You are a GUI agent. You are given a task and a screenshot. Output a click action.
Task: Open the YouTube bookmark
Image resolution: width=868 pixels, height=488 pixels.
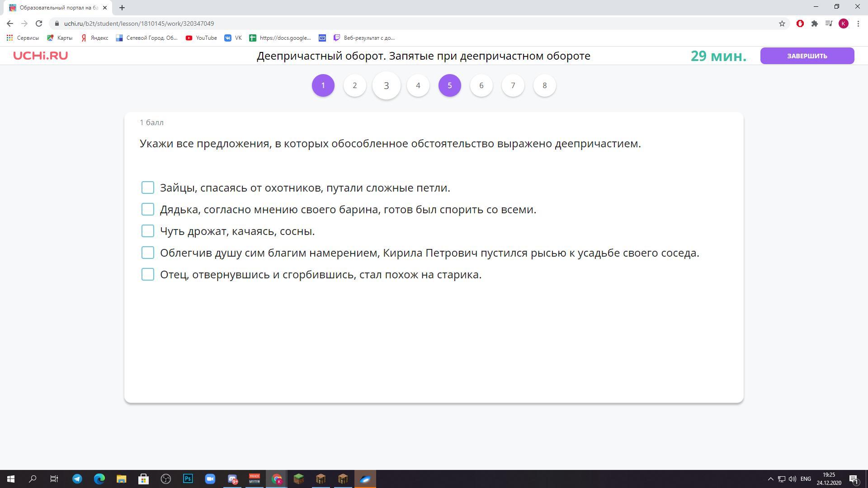tap(201, 38)
